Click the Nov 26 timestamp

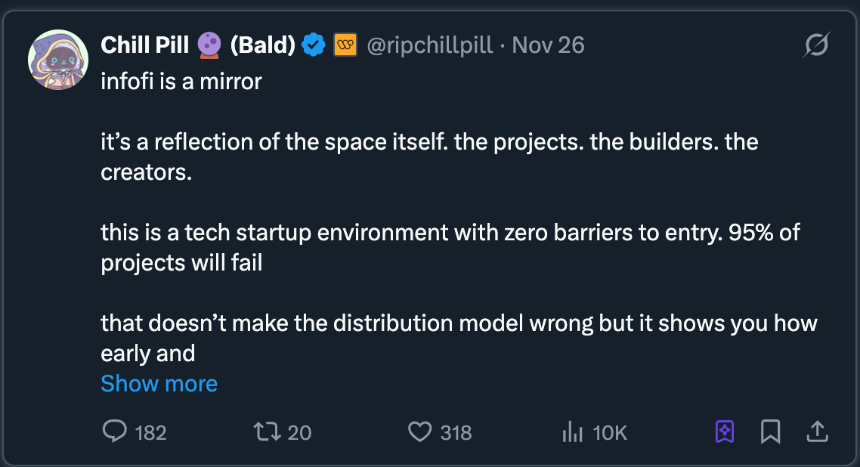coord(548,46)
